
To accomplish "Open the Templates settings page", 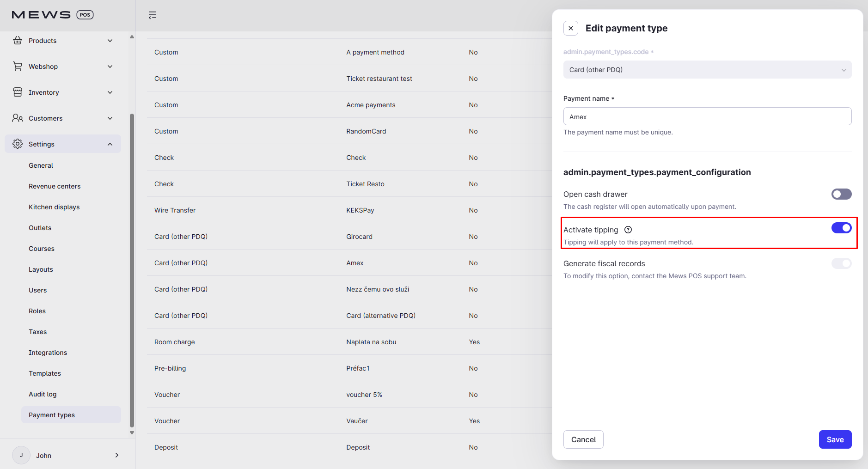I will click(45, 373).
